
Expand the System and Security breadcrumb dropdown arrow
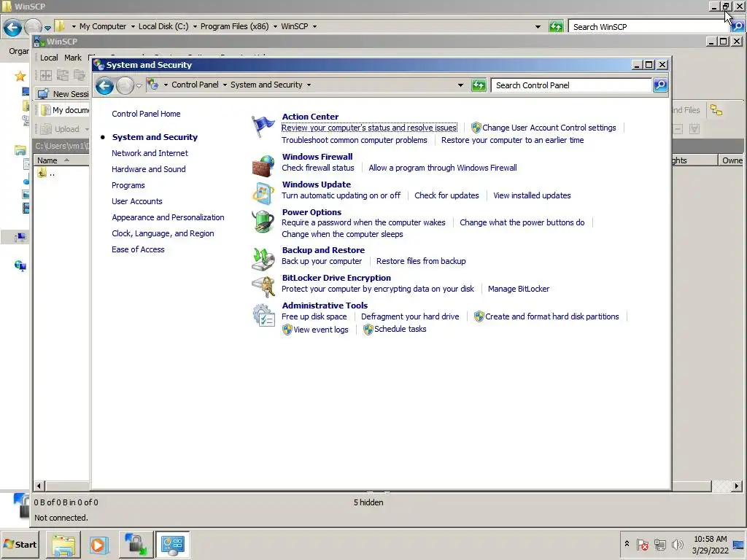(309, 85)
